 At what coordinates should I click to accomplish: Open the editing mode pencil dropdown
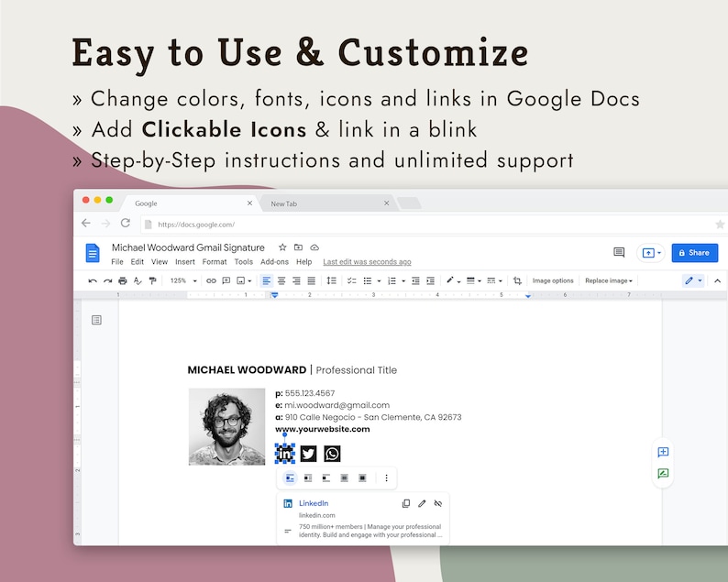coord(693,280)
